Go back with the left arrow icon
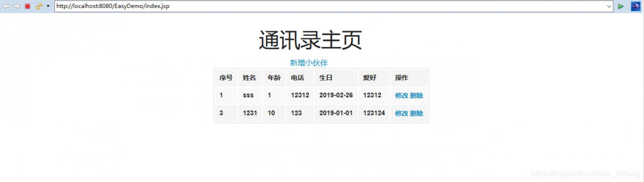644x182 pixels. point(7,6)
